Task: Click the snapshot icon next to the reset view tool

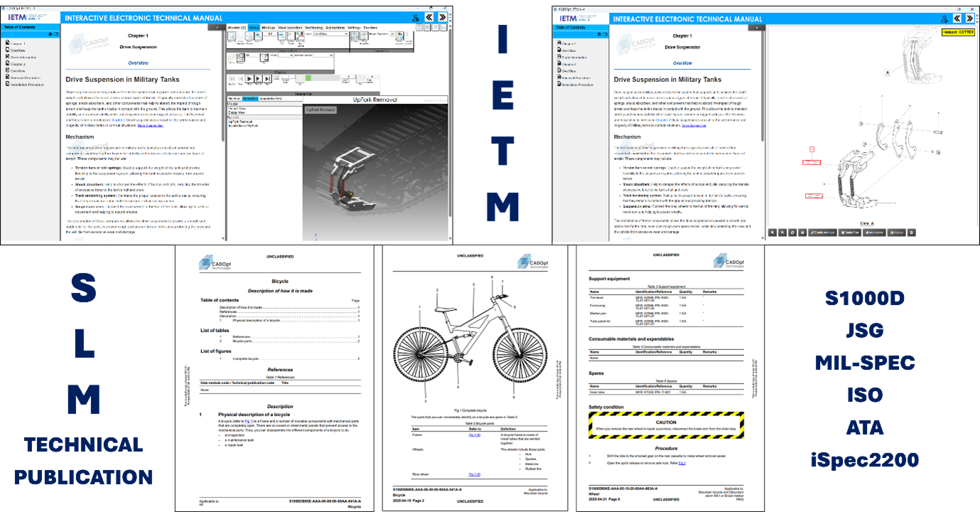Action: tap(802, 233)
